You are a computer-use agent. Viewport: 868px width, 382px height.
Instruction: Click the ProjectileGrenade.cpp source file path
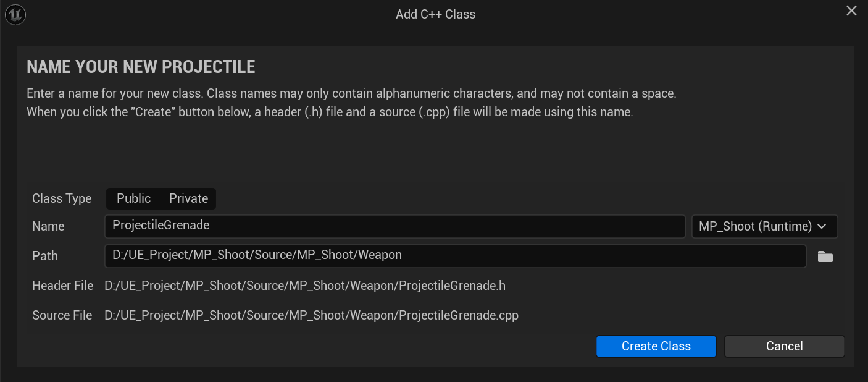click(311, 315)
